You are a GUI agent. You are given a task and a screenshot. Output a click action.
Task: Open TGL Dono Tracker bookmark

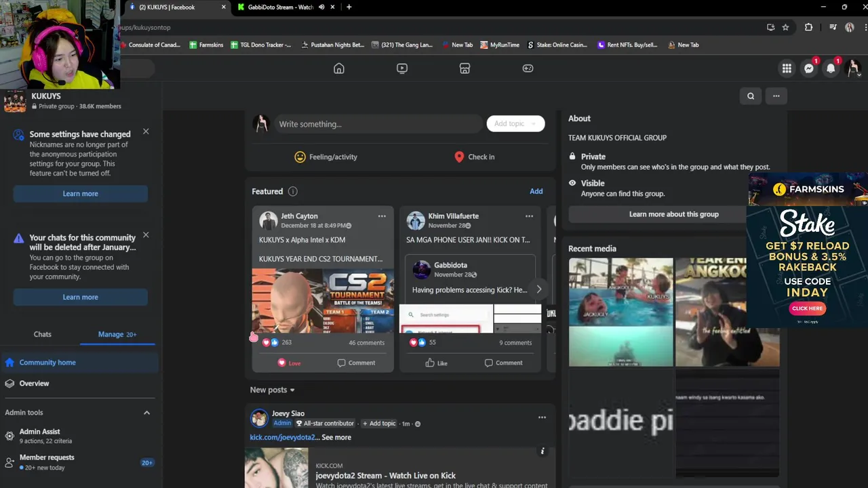pyautogui.click(x=261, y=45)
